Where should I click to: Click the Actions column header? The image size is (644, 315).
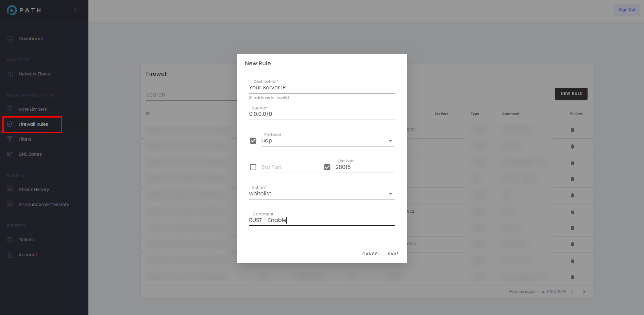(576, 113)
